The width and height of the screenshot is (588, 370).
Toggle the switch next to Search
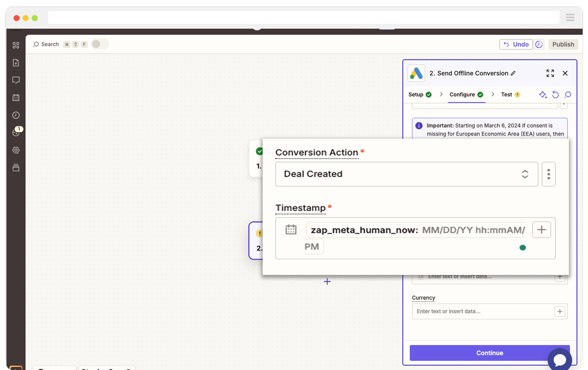100,44
